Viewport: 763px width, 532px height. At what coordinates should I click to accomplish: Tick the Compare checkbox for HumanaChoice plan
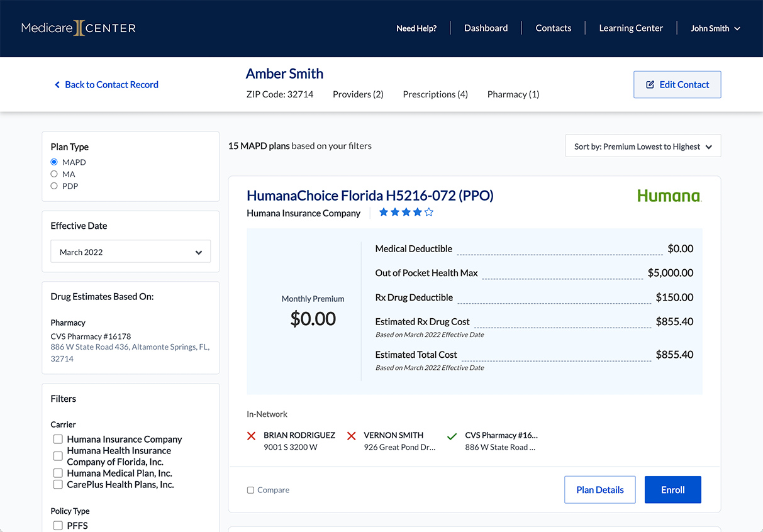click(250, 490)
